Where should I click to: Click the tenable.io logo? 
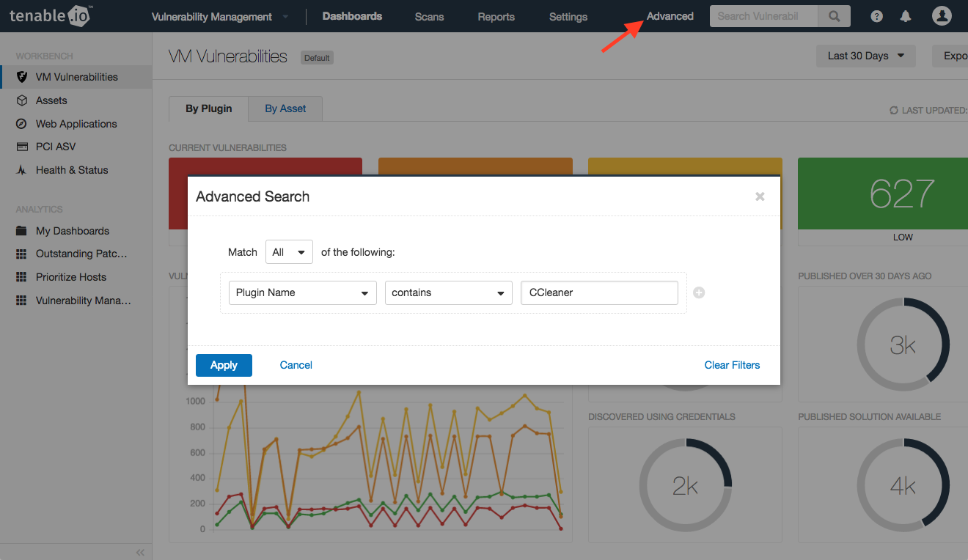51,15
